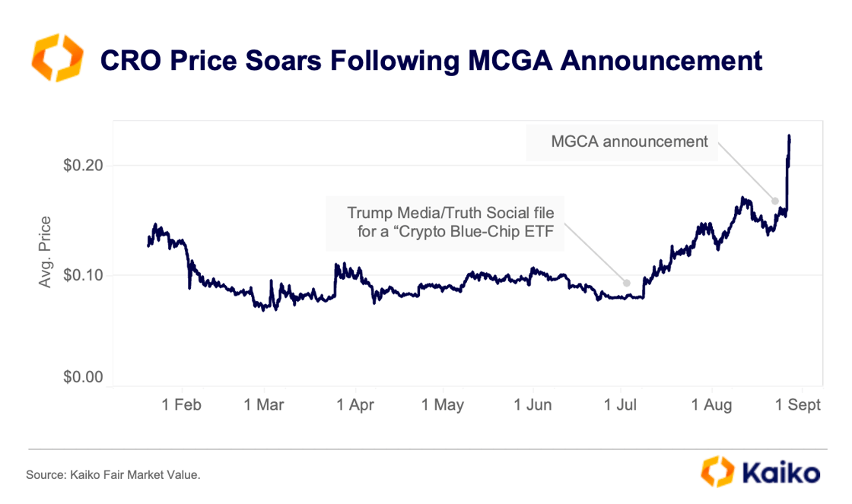Click the "1 Apr" x-axis date label
The width and height of the screenshot is (852, 504).
point(356,405)
